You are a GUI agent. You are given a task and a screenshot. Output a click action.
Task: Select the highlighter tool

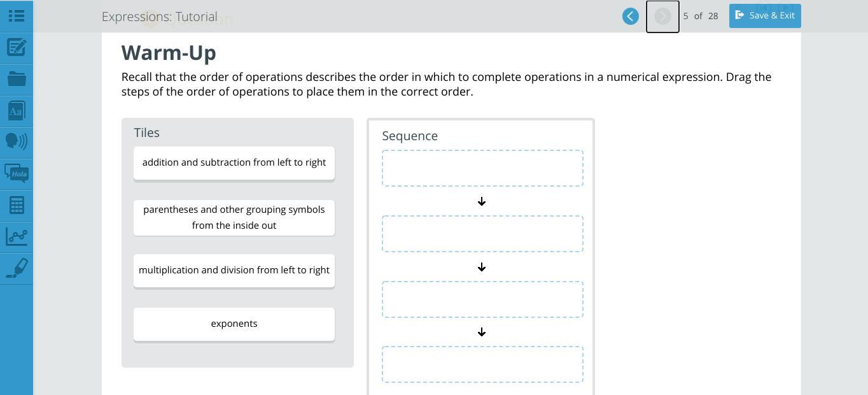coord(17,268)
